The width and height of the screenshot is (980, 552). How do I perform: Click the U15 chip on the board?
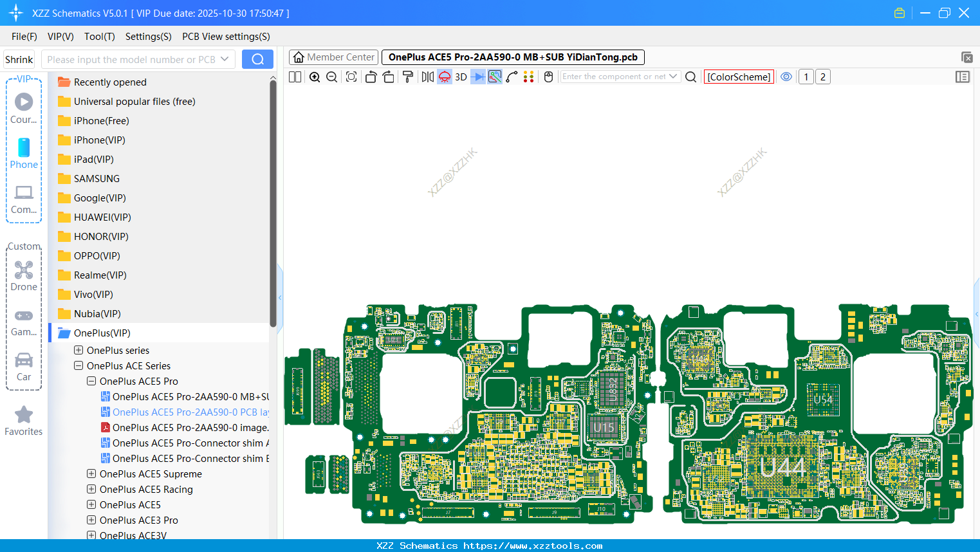coord(604,427)
